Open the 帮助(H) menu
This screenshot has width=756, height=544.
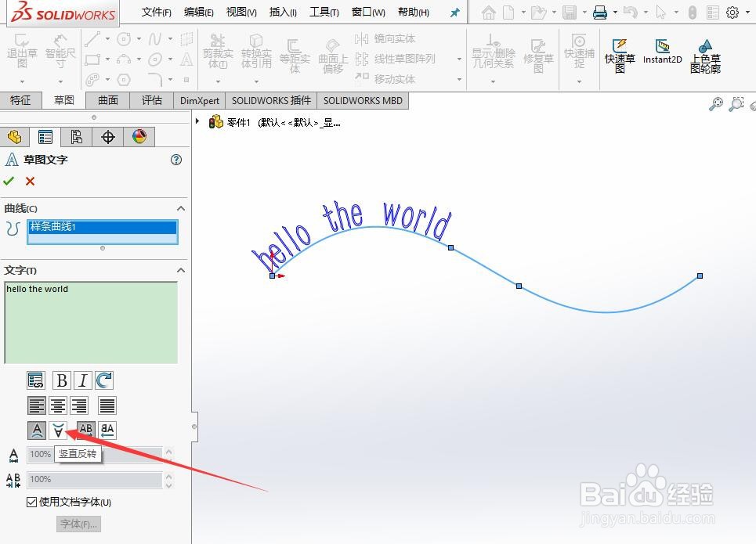click(413, 12)
